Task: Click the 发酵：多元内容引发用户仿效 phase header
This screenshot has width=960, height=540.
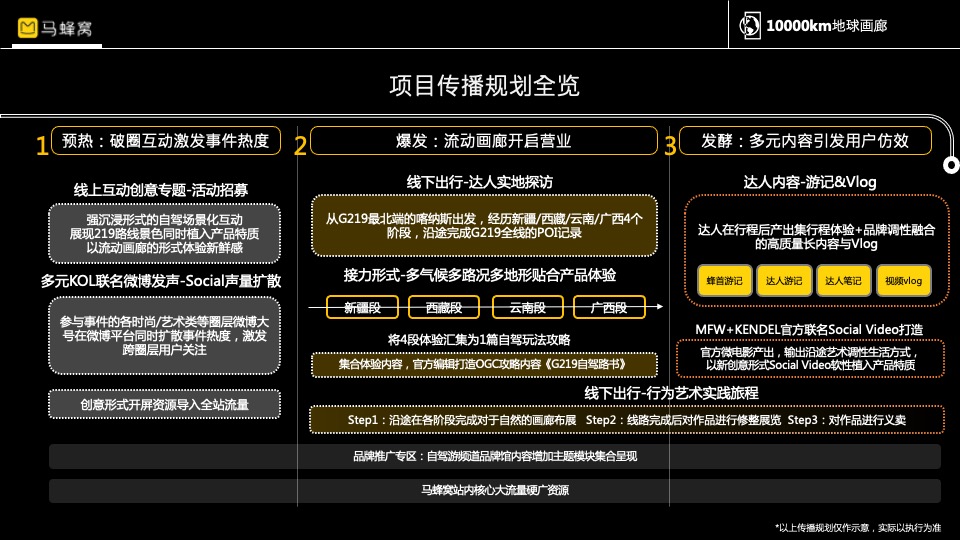Action: [x=805, y=141]
